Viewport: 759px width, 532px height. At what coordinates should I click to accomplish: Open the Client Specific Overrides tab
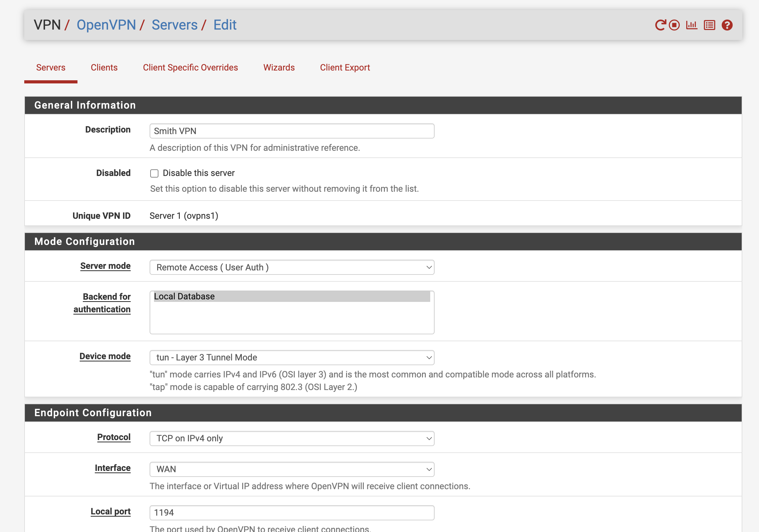coord(191,67)
